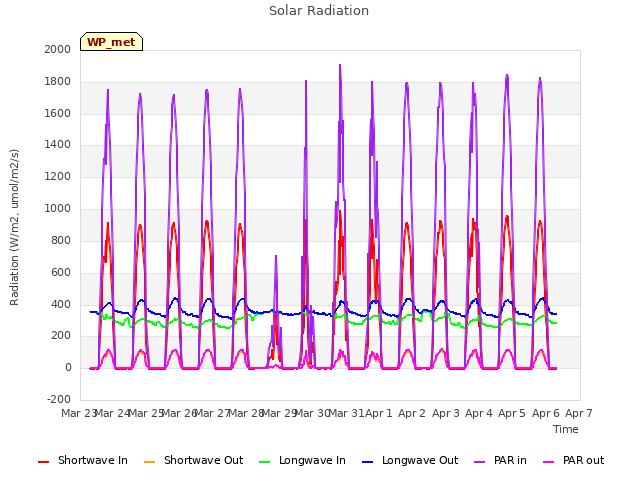Click the 1600 y-axis tick label
The width and height of the screenshot is (640, 480).
click(x=58, y=113)
